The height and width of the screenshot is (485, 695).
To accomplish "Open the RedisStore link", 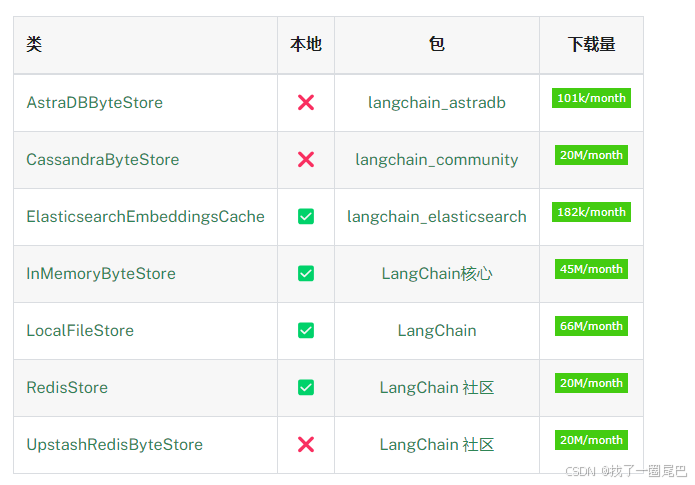I will pyautogui.click(x=67, y=387).
